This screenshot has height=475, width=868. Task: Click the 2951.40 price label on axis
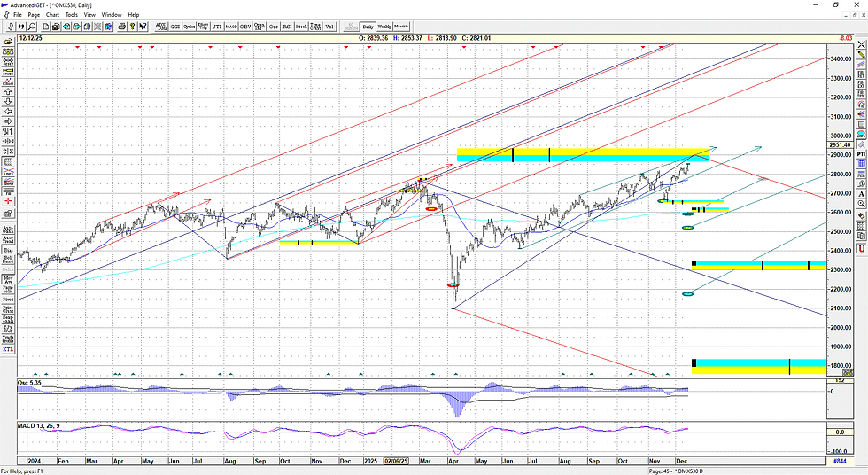(840, 145)
